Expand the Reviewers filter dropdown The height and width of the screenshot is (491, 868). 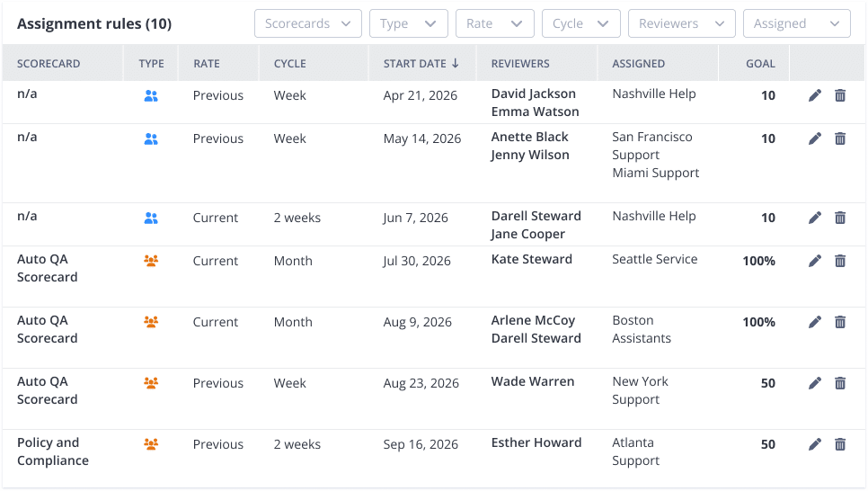[x=681, y=24]
